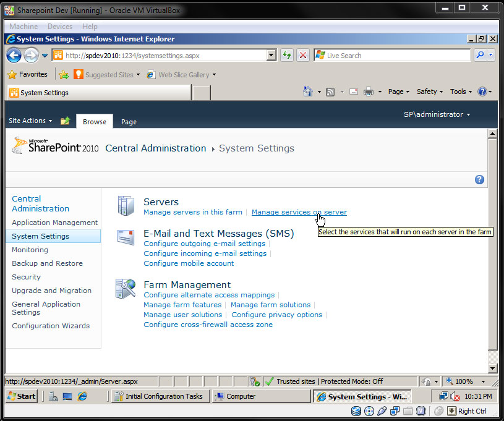This screenshot has height=421, width=504.
Task: Click the Farm Management section icon
Action: 126,288
